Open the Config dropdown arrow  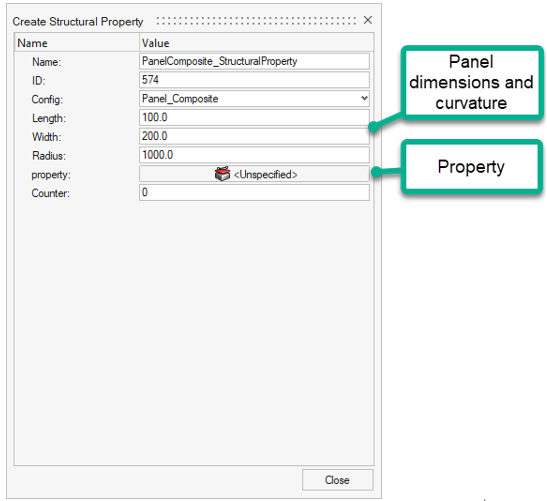pyautogui.click(x=364, y=98)
